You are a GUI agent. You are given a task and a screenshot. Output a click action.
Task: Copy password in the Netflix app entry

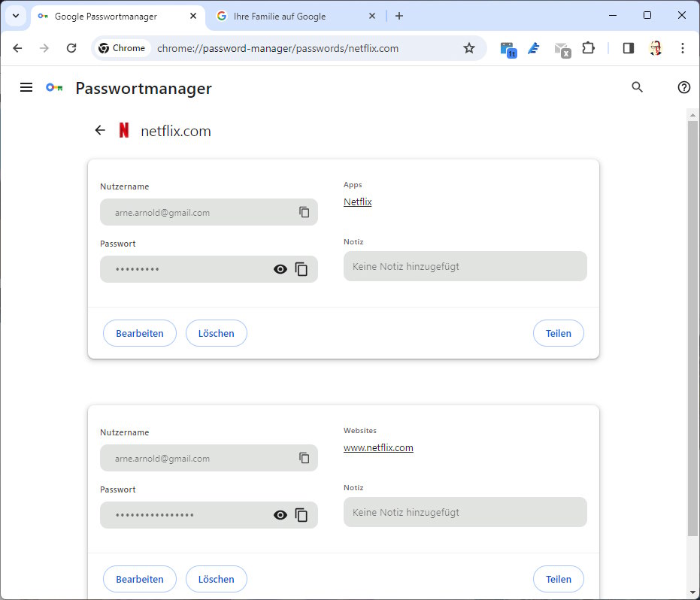point(302,269)
